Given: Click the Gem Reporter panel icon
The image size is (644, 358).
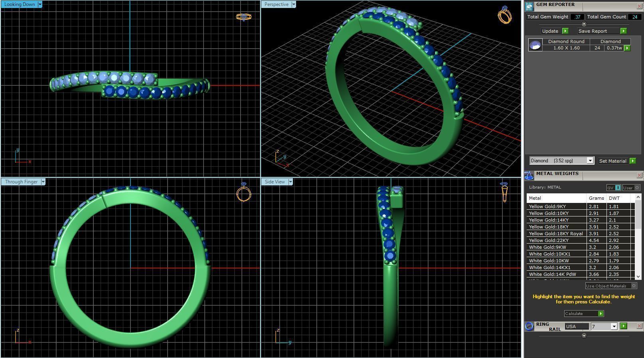Looking at the screenshot, I should pos(529,7).
